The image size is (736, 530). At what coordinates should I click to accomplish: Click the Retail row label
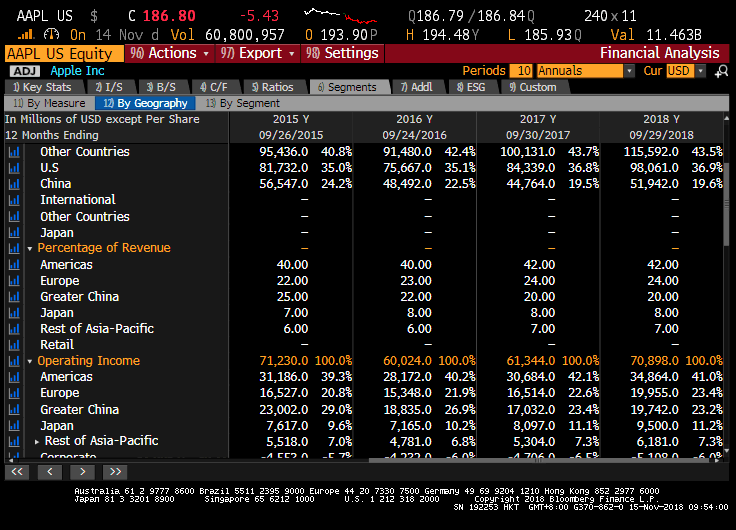pos(57,345)
